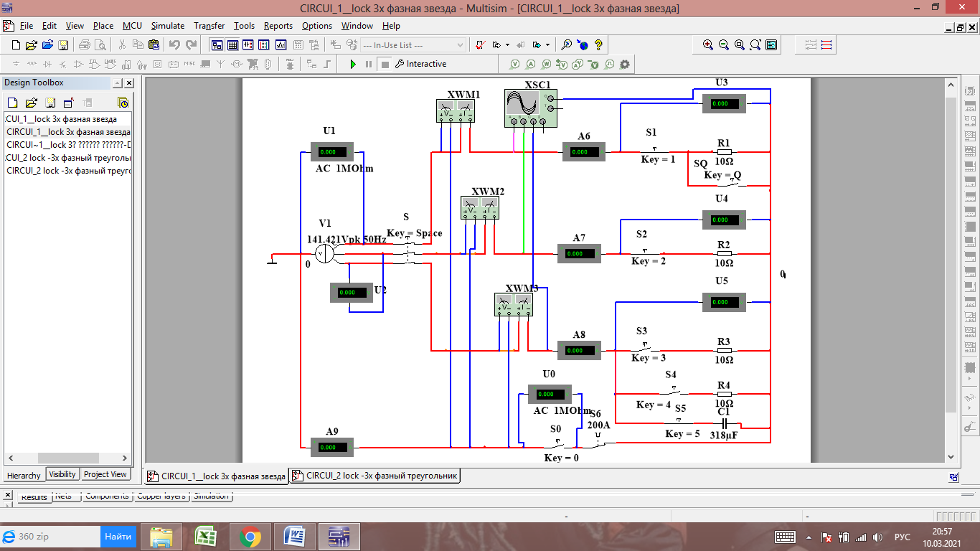Toggle the Spreadsheet View icon

pyautogui.click(x=232, y=44)
